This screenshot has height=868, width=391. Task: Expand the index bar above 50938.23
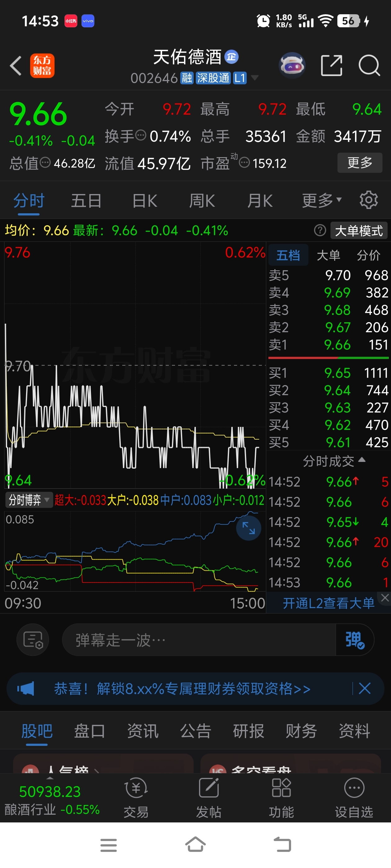50,778
